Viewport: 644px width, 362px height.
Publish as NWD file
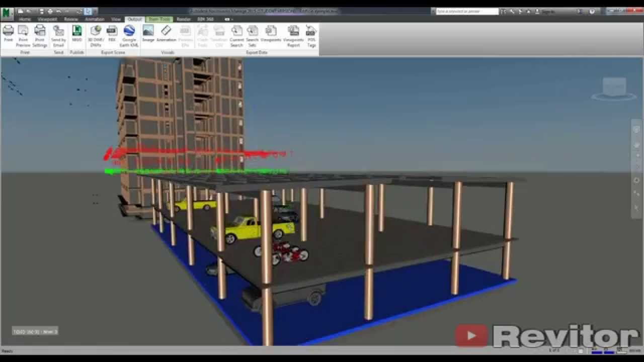pyautogui.click(x=77, y=34)
